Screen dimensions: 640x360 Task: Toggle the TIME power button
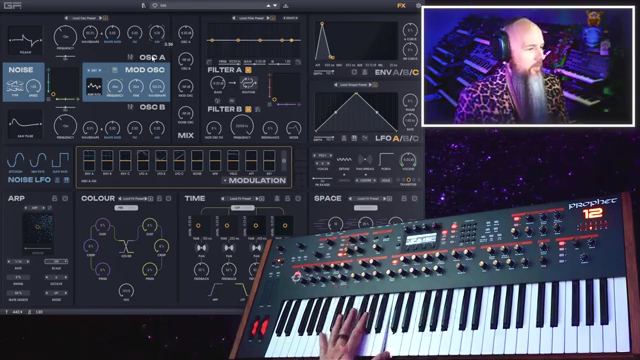pyautogui.click(x=298, y=198)
